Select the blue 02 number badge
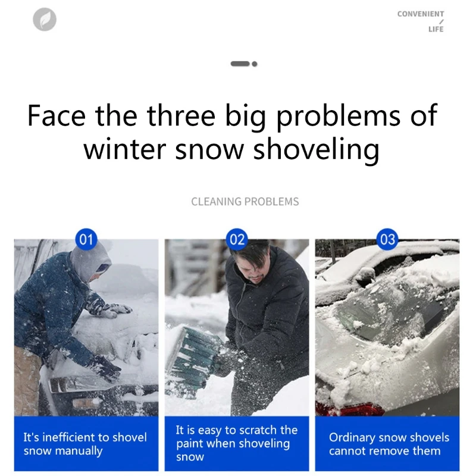Screen dimensions: 476x476 pos(237,239)
